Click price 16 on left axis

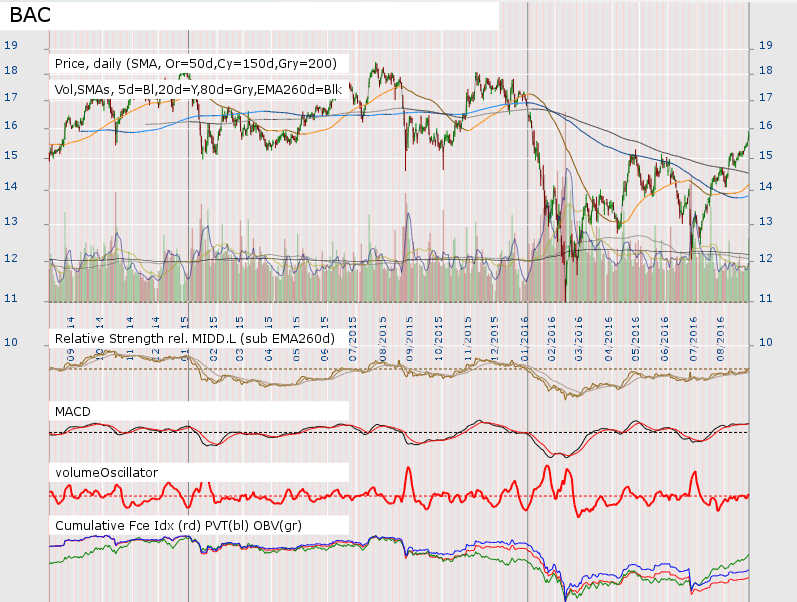(x=11, y=125)
